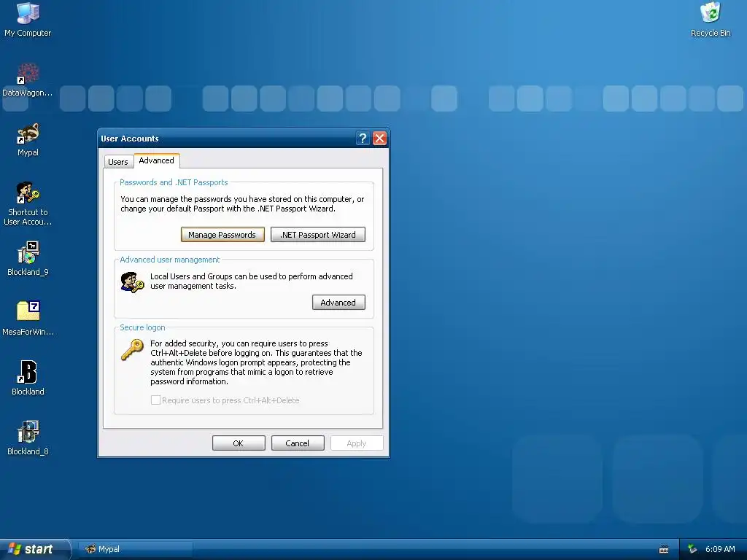The height and width of the screenshot is (560, 747).
Task: Click the Mypal taskbar button
Action: tap(136, 549)
